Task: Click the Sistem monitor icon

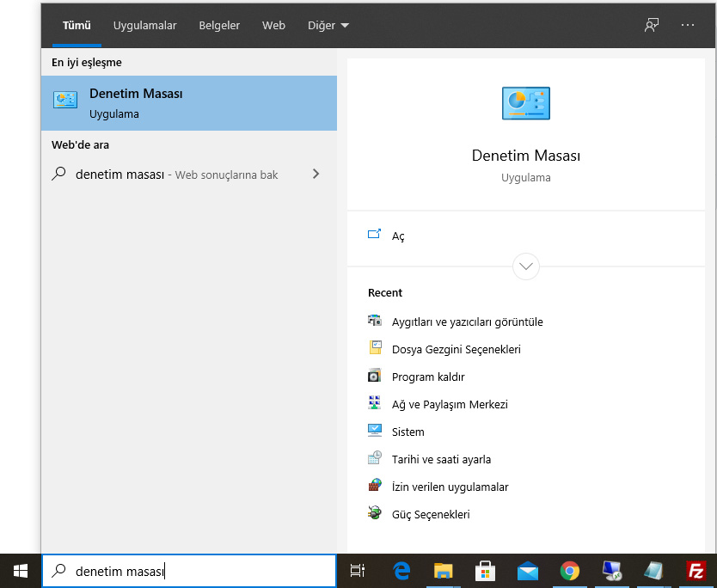Action: [x=374, y=432]
